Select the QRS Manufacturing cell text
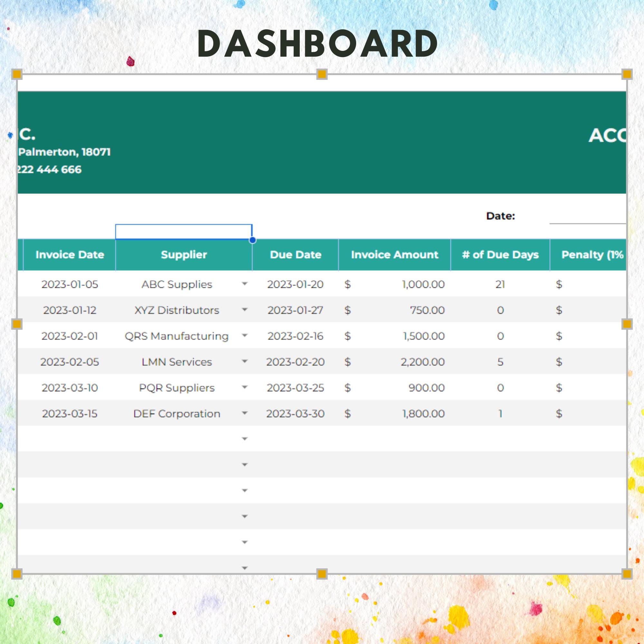 coord(177,336)
